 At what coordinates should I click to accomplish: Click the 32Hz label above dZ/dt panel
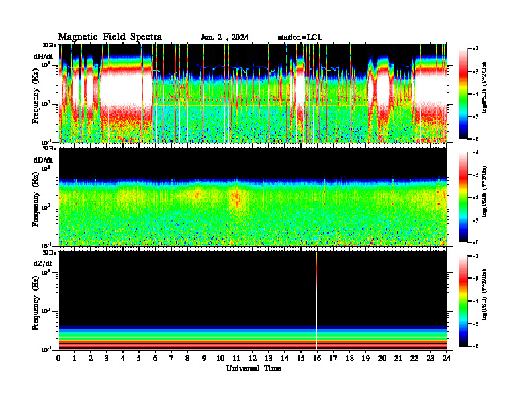[x=50, y=252]
